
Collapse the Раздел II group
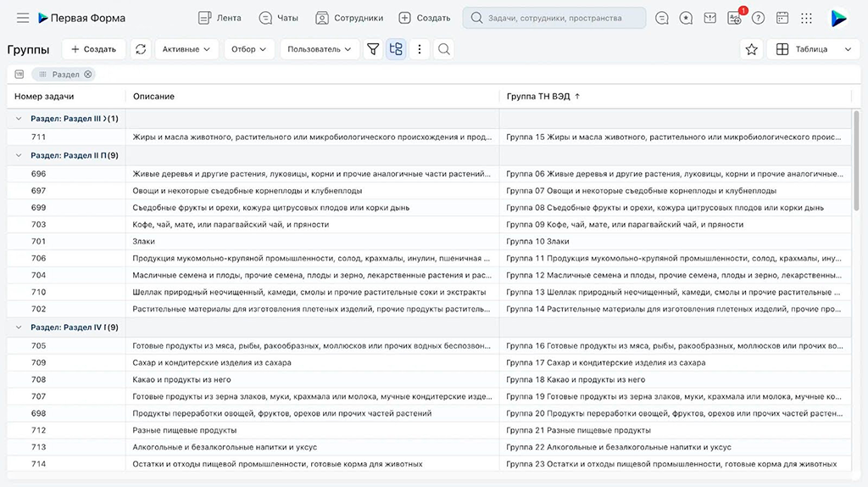(x=19, y=155)
